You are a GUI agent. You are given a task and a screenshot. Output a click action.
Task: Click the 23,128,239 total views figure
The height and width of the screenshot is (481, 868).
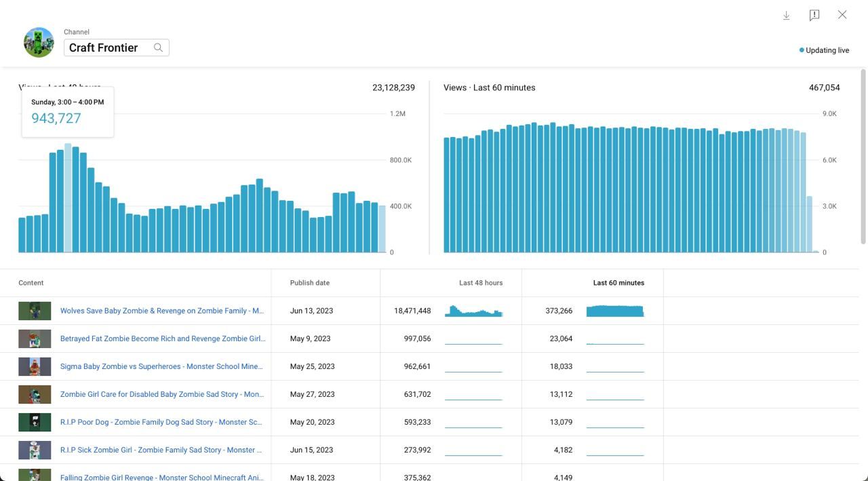pyautogui.click(x=393, y=88)
